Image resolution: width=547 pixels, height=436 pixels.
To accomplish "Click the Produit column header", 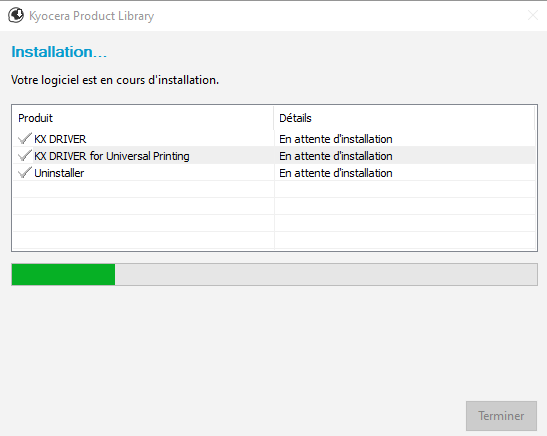I will [143, 118].
